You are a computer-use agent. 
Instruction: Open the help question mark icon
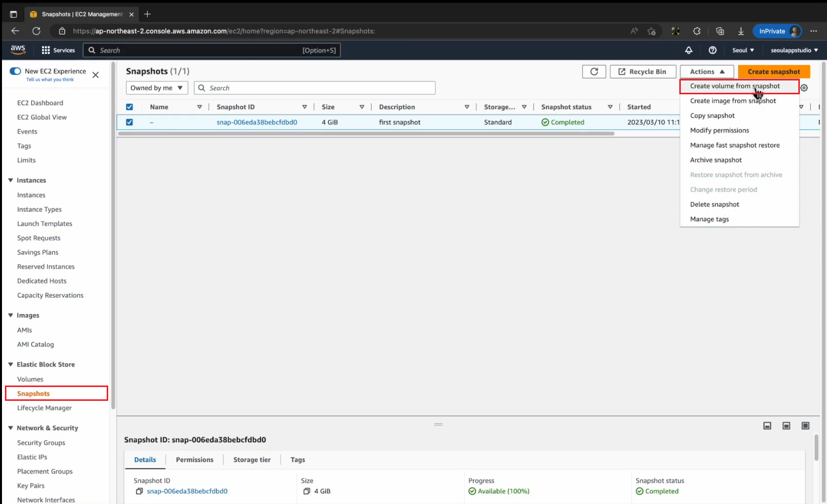tap(712, 50)
